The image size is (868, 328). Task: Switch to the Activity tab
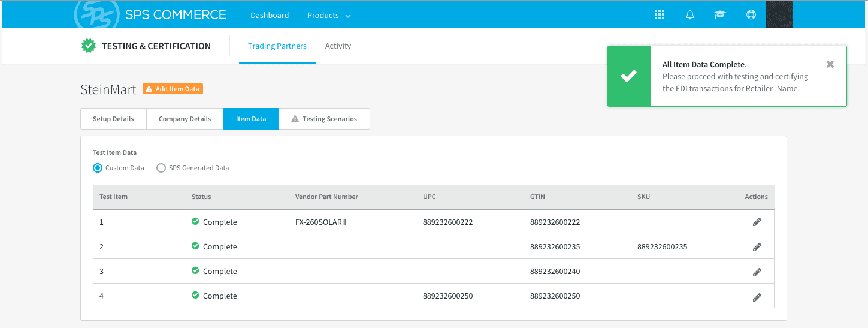(338, 46)
